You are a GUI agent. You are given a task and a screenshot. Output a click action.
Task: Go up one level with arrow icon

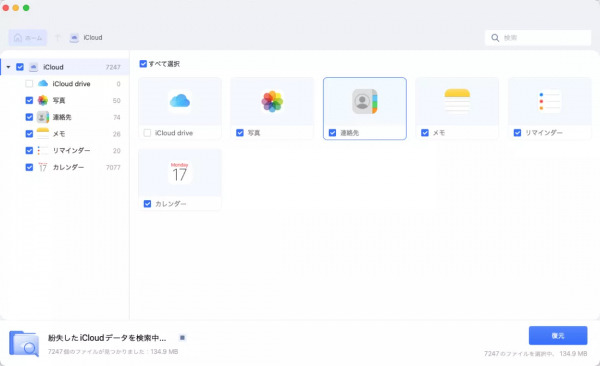coord(57,37)
